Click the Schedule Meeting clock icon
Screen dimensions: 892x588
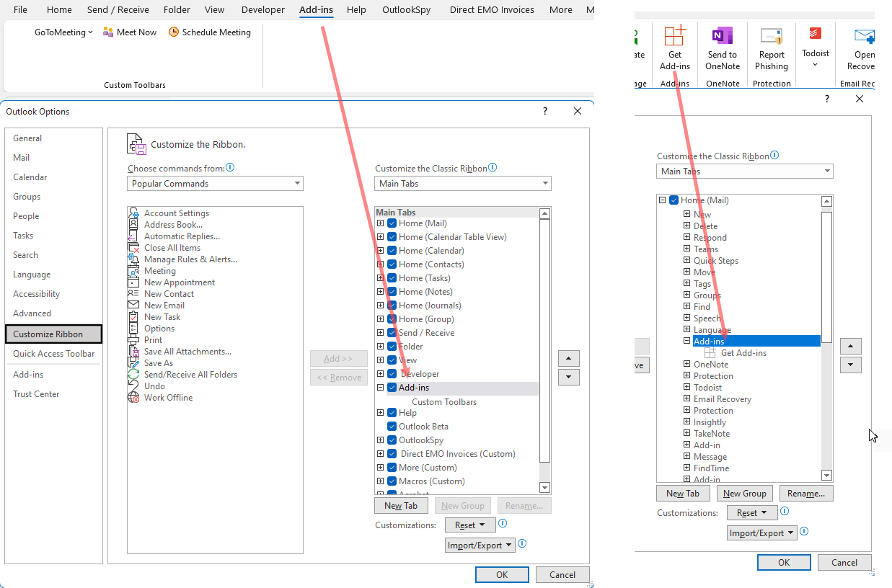pos(174,32)
